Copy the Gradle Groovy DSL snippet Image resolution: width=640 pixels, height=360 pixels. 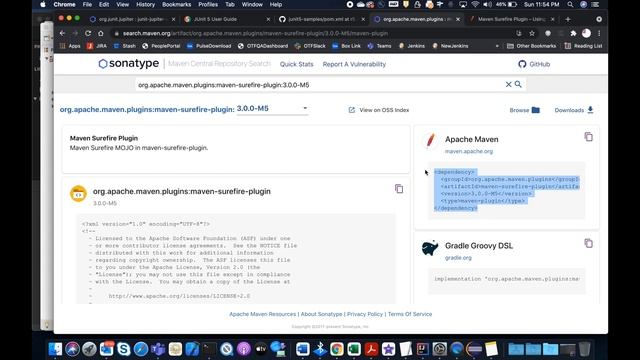pyautogui.click(x=588, y=244)
